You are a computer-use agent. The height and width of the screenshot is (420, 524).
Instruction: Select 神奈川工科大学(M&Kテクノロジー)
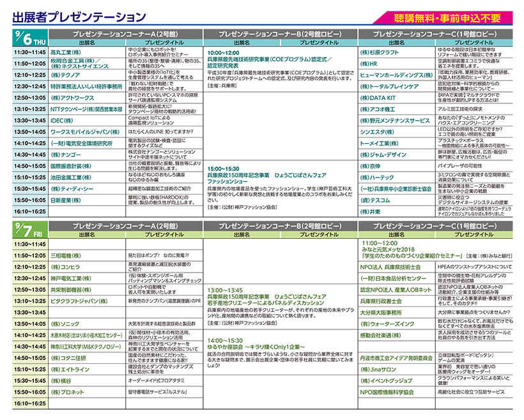[86, 347]
